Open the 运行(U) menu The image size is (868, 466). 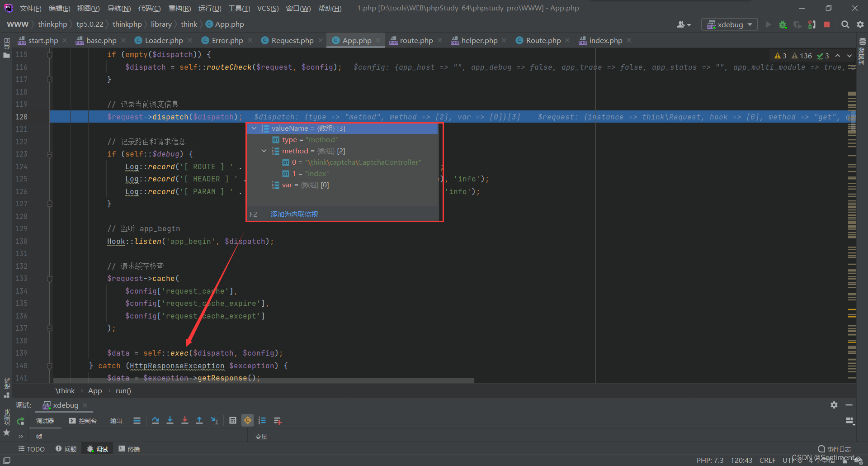pos(210,8)
